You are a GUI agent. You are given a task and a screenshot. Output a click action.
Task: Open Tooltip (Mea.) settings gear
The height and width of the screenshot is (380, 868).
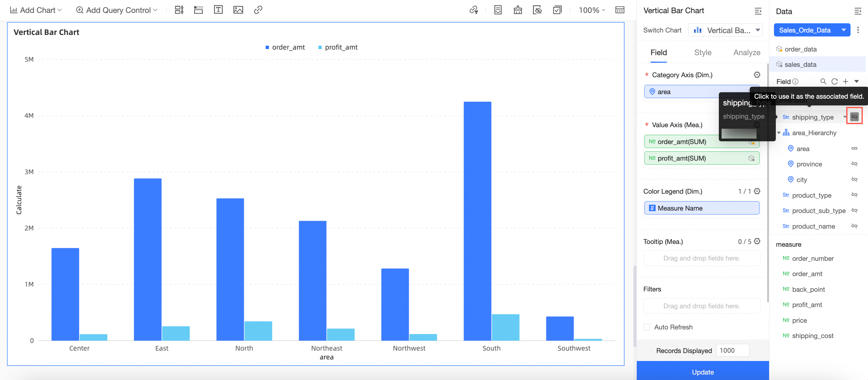[757, 241]
